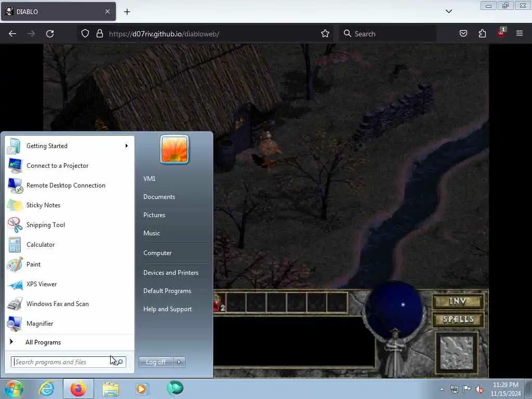Open the Snipping Tool

70,224
